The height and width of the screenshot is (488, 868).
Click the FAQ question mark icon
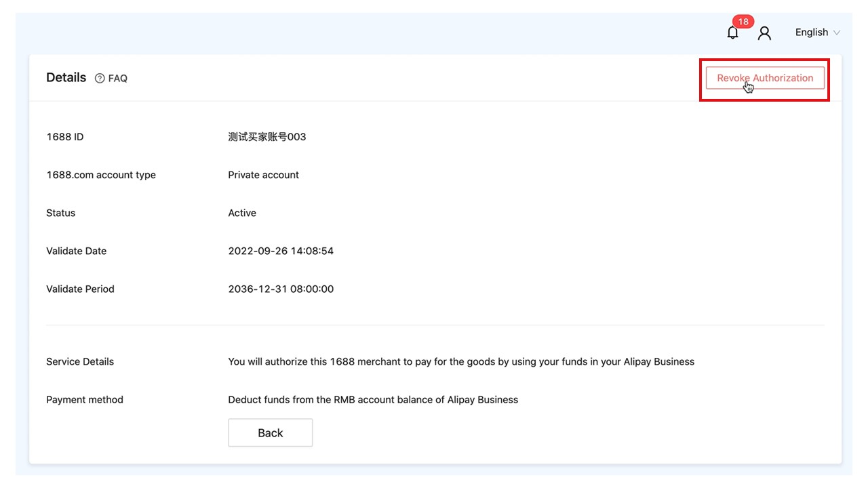point(100,79)
